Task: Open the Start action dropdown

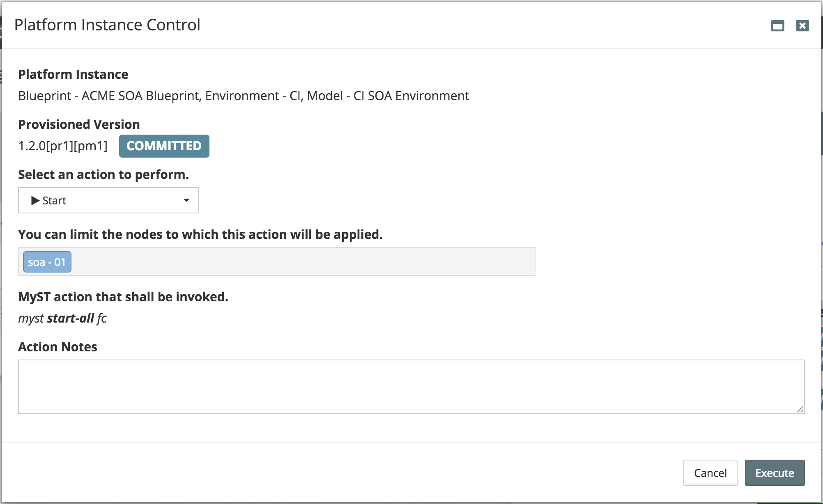Action: [x=108, y=200]
